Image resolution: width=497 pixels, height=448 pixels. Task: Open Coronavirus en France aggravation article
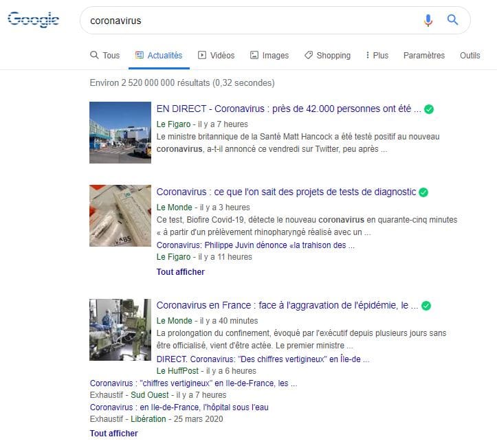[287, 306]
